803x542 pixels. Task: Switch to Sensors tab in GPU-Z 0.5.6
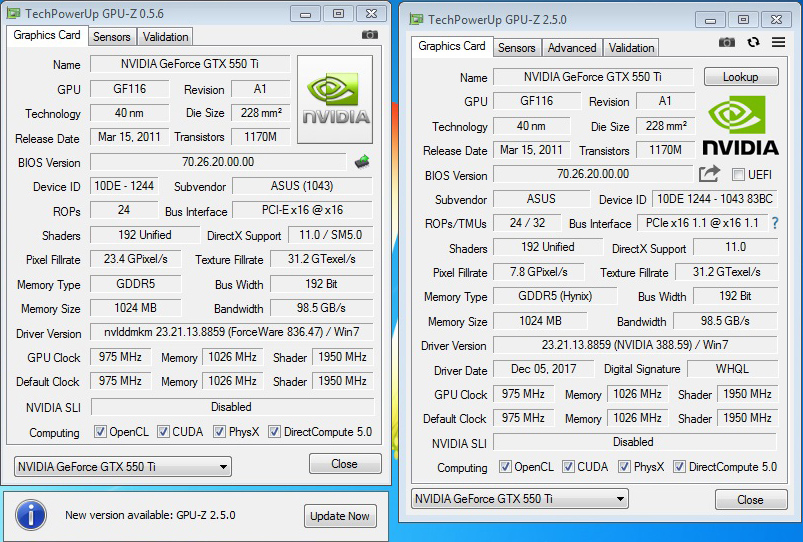coord(112,37)
